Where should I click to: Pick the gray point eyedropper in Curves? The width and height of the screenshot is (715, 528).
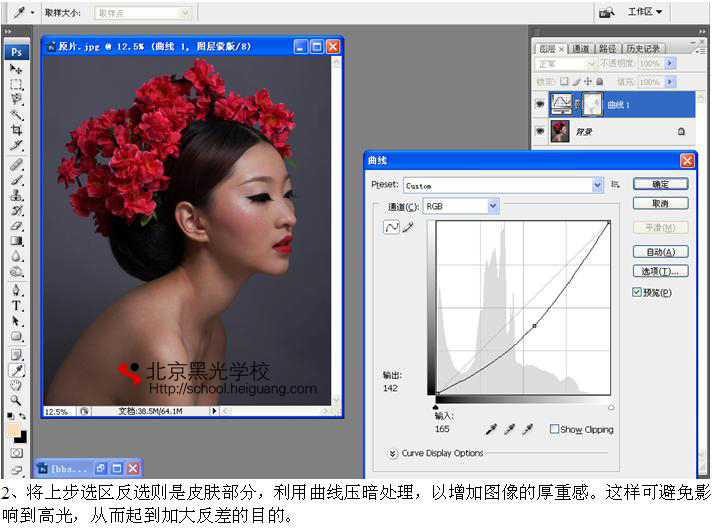click(x=509, y=429)
